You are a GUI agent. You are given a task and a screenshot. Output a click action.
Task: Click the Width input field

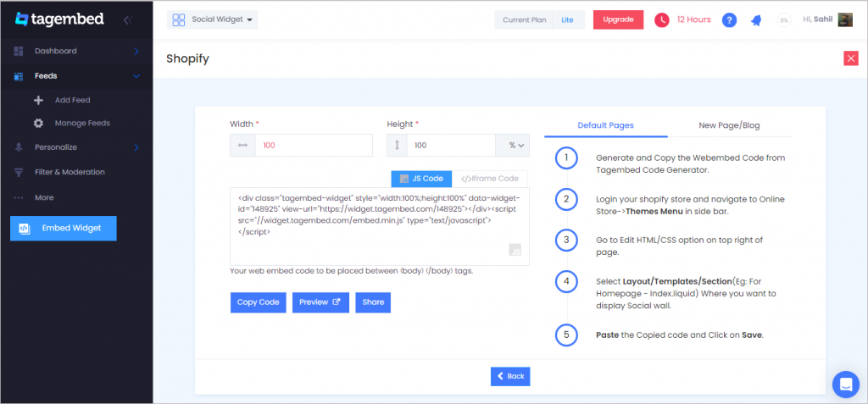(314, 145)
